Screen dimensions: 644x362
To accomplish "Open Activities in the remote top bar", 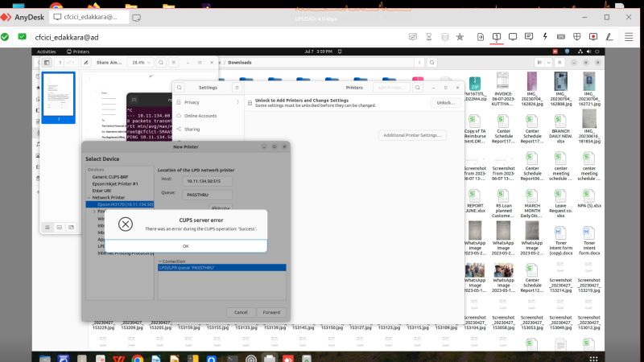I will (47, 51).
